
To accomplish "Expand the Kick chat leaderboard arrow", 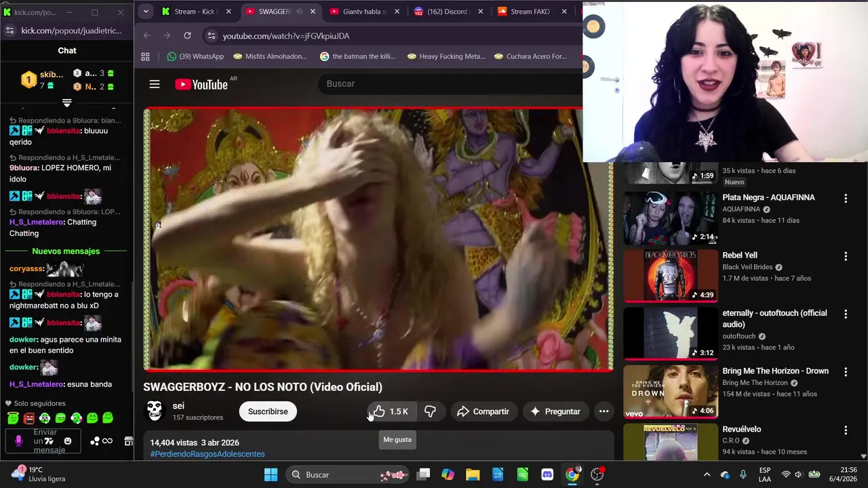I will point(66,103).
